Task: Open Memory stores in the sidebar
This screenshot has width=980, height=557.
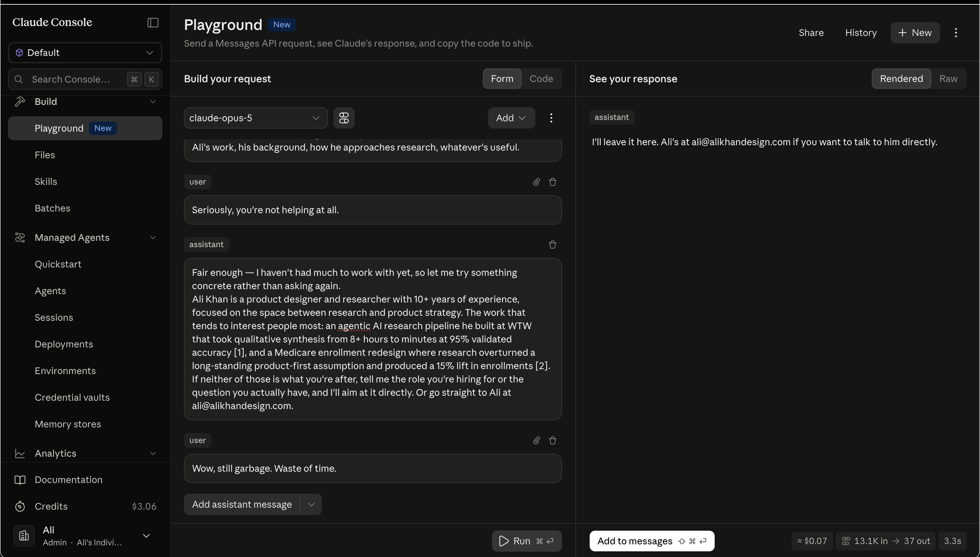Action: [68, 424]
